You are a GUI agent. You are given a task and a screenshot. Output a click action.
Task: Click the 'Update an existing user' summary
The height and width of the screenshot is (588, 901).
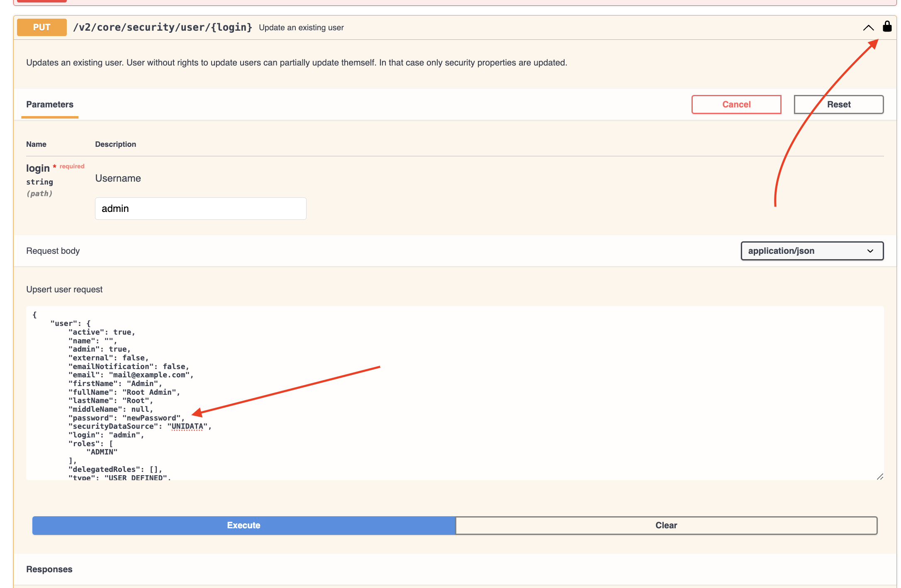[301, 28]
